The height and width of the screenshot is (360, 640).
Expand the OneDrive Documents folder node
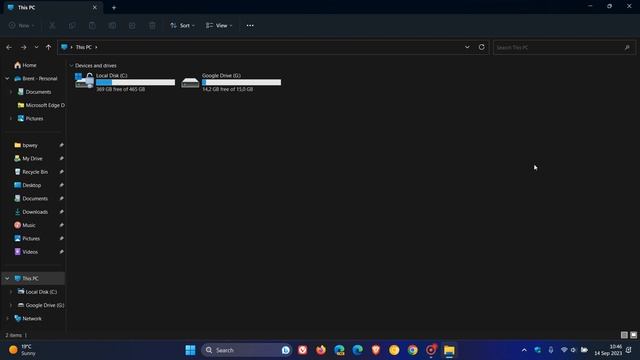click(11, 92)
